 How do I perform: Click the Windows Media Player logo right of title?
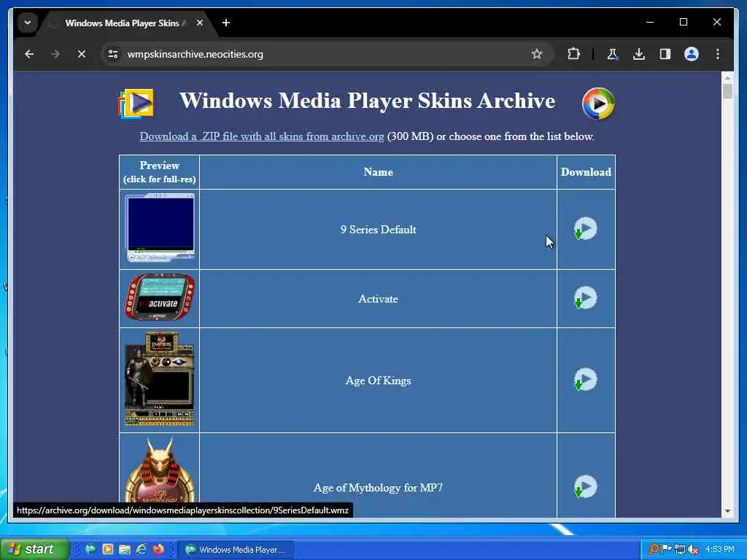[x=598, y=104]
